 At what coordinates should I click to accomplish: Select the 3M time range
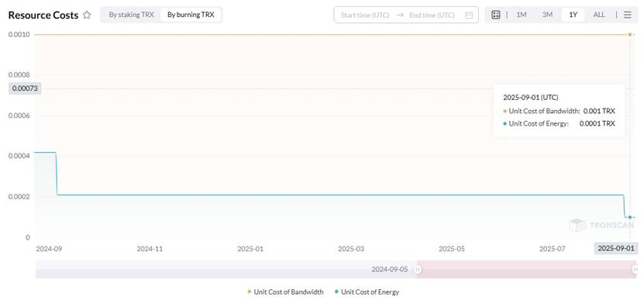(547, 15)
